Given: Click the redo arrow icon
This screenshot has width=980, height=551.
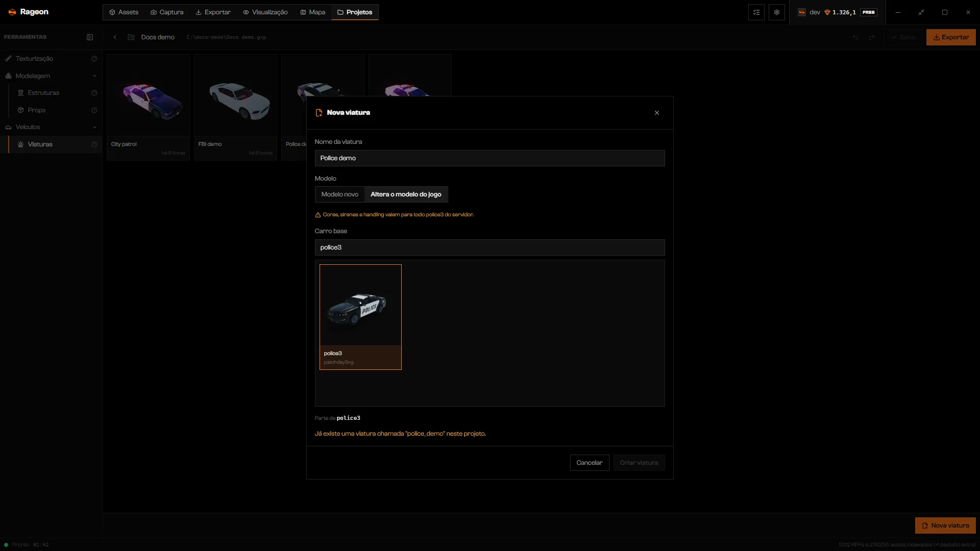Looking at the screenshot, I should coord(872,37).
